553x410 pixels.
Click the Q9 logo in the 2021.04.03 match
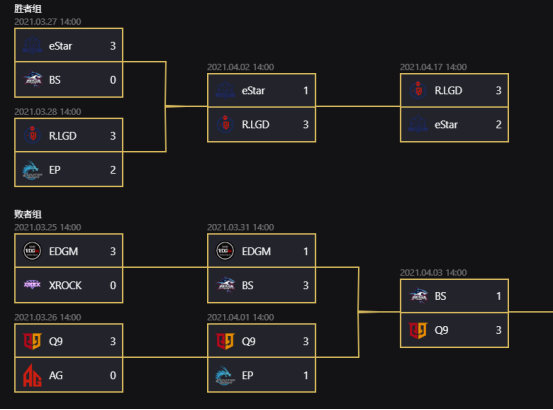click(418, 330)
